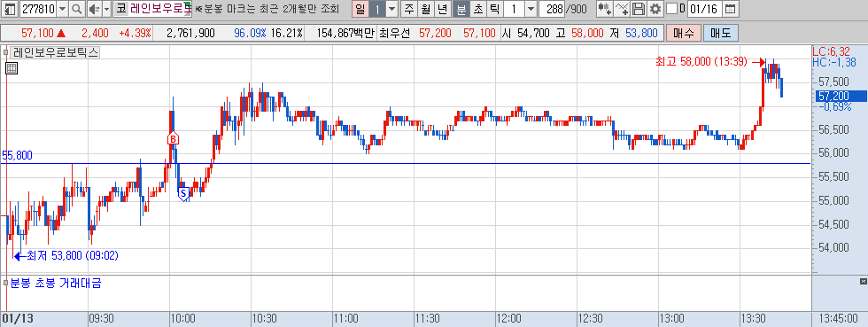Click the B buy marker on chart
Screen dimensions: 868x327
click(x=174, y=138)
